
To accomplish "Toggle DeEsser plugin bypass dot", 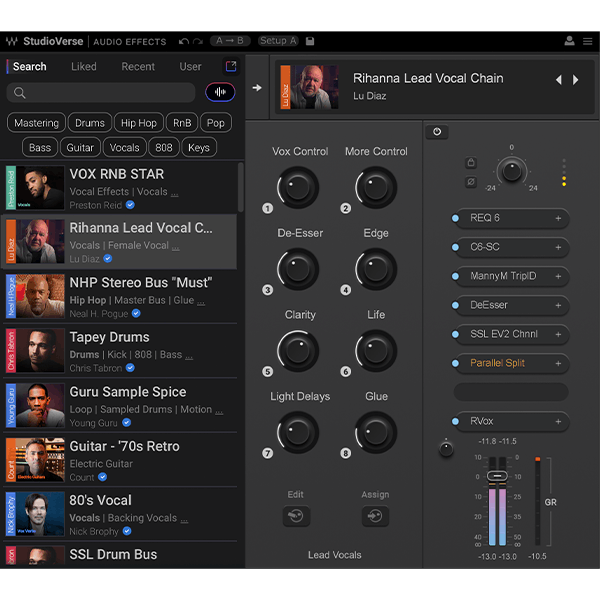I will pos(455,305).
